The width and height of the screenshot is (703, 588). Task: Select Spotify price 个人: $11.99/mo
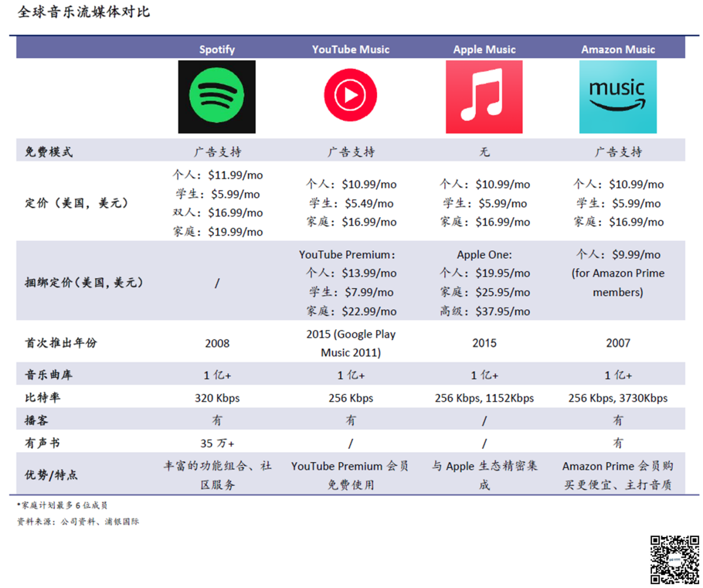(218, 175)
